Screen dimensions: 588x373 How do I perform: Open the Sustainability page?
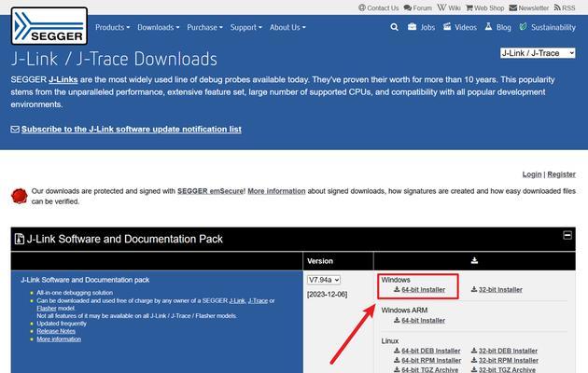coord(548,27)
